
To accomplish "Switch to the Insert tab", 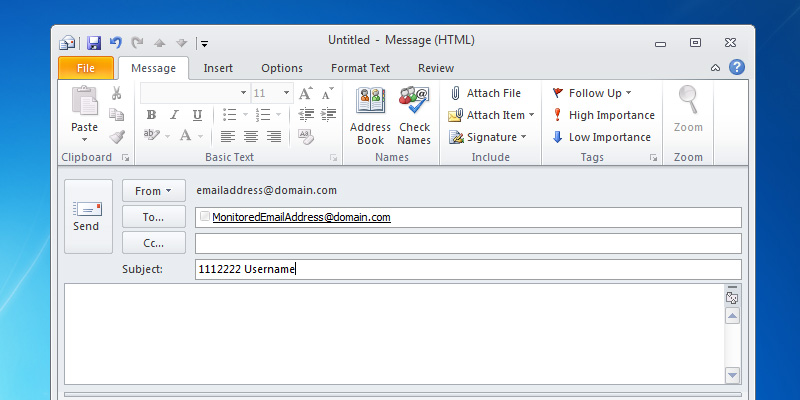I will point(218,68).
